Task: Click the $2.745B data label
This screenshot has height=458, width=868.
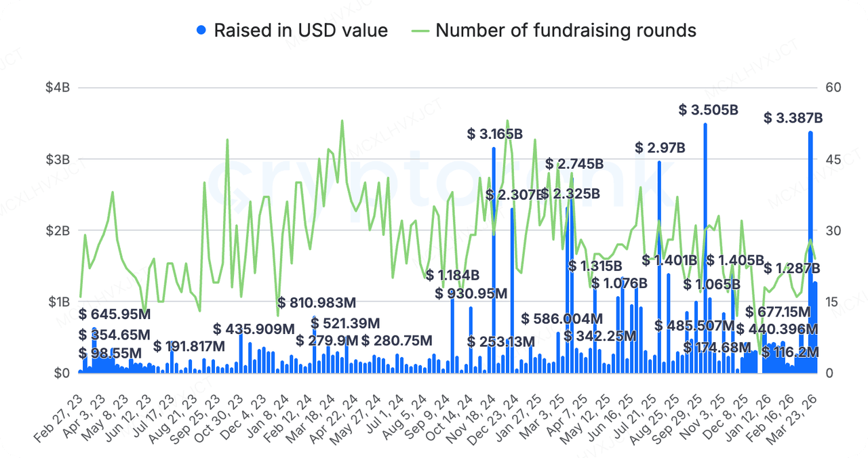Action: click(575, 164)
